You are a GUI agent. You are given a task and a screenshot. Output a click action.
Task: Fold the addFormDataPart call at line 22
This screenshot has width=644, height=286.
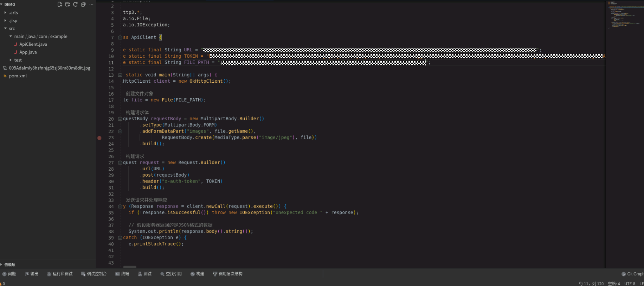120,132
